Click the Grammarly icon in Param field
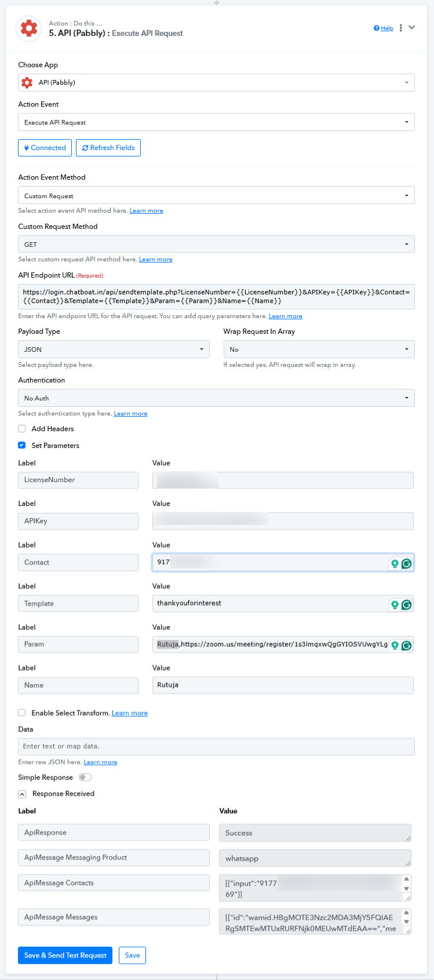The image size is (434, 980). pyautogui.click(x=407, y=646)
